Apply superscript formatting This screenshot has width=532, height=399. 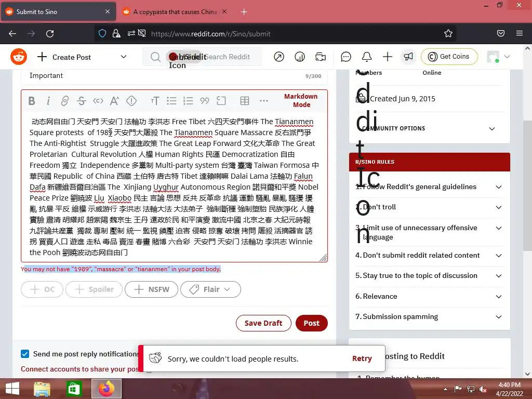[115, 101]
